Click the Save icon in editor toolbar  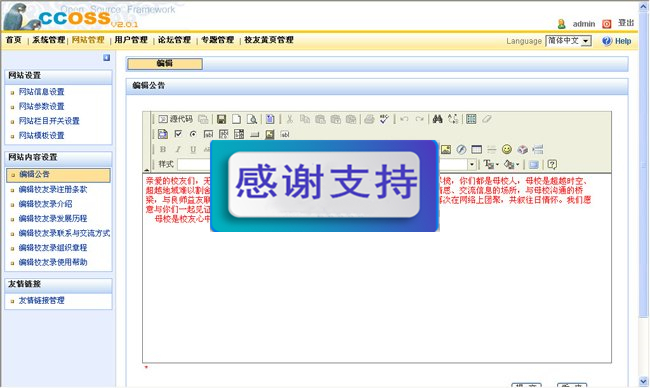221,119
